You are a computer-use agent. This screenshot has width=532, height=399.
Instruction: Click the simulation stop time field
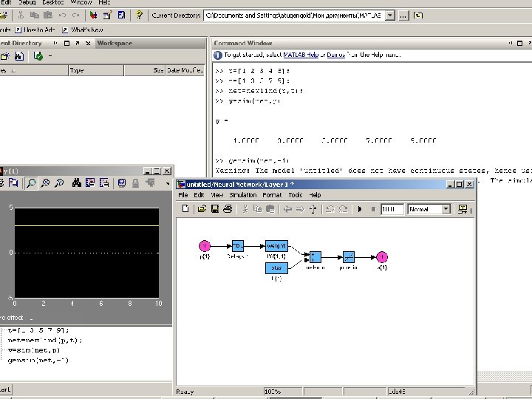tap(392, 209)
